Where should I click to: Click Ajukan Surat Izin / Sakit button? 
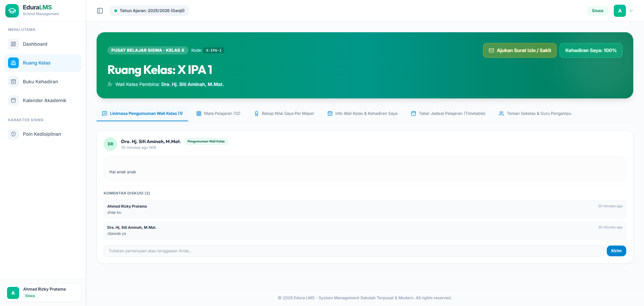pos(520,50)
